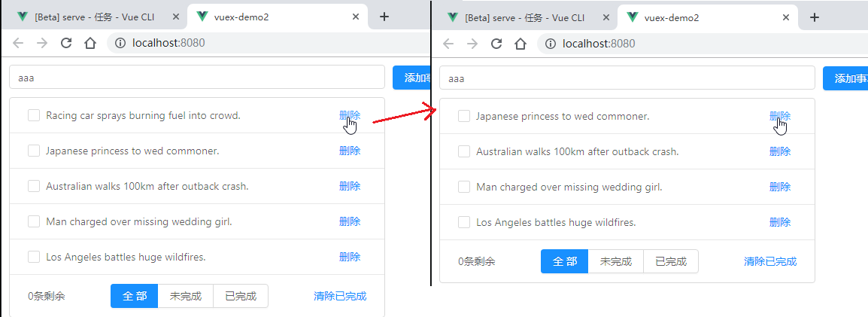Select 未完成 filter in left window
868x317 pixels.
pos(186,296)
